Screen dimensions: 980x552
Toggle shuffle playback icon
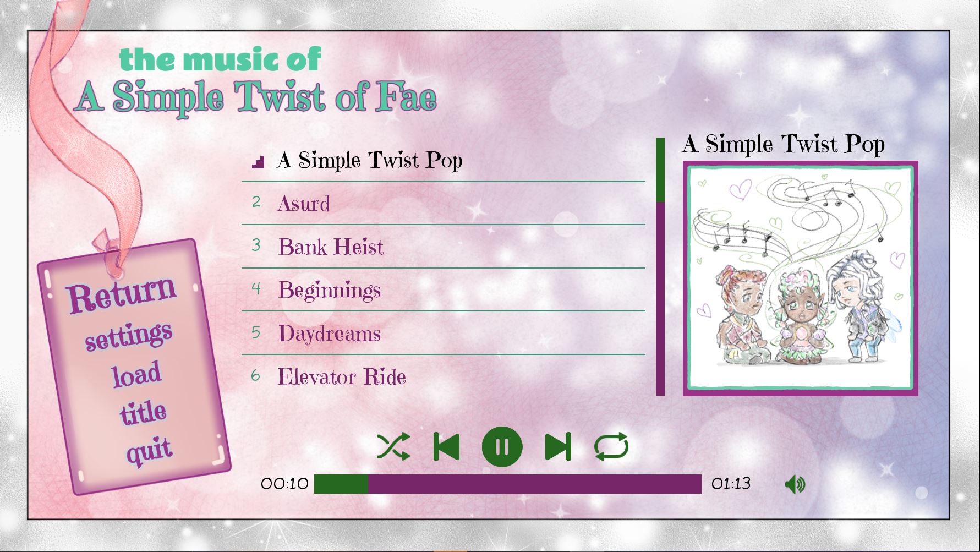coord(393,446)
